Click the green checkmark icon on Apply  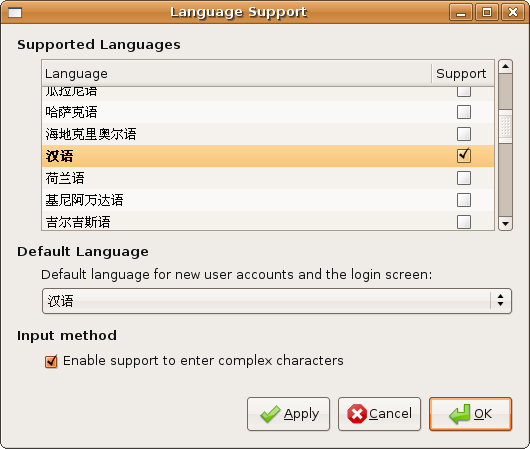[x=270, y=414]
